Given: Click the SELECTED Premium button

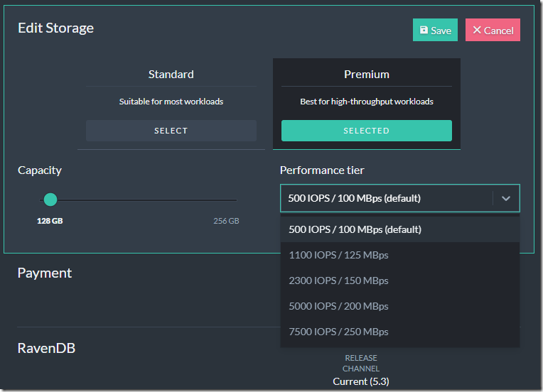Looking at the screenshot, I should (x=367, y=131).
